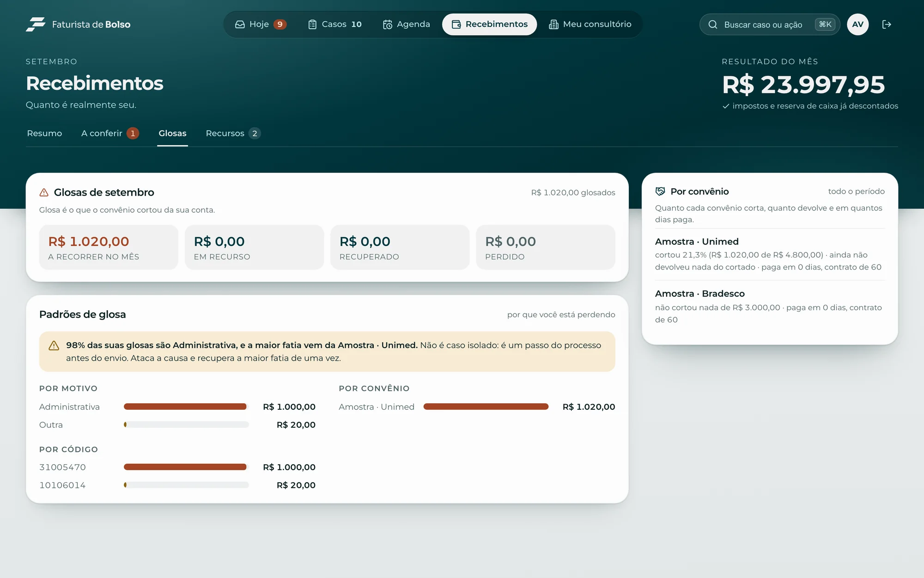Click the Meu consultório building icon
Screen dimensions: 924x578
click(553, 25)
